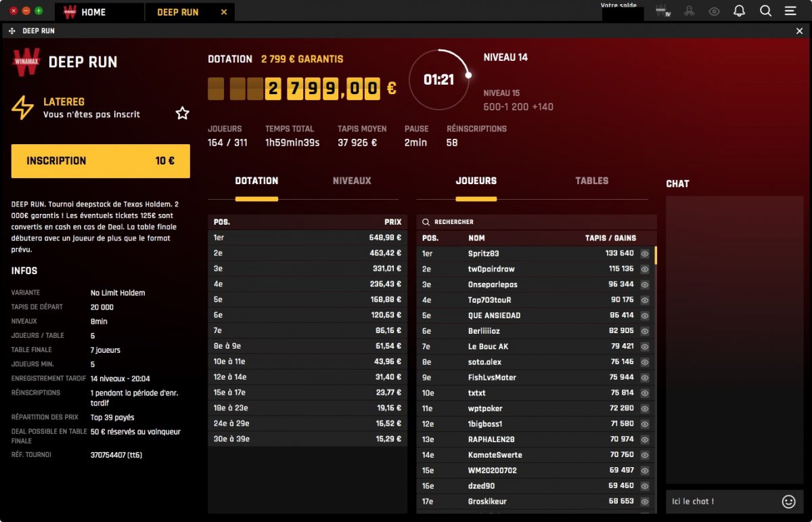Select player name Spritz83
The width and height of the screenshot is (812, 522).
[484, 254]
